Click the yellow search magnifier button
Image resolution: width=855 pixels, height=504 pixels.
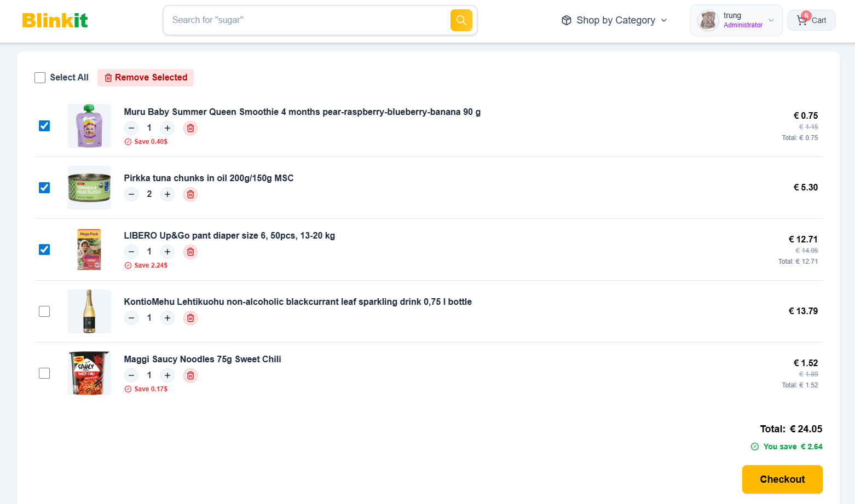pos(461,20)
